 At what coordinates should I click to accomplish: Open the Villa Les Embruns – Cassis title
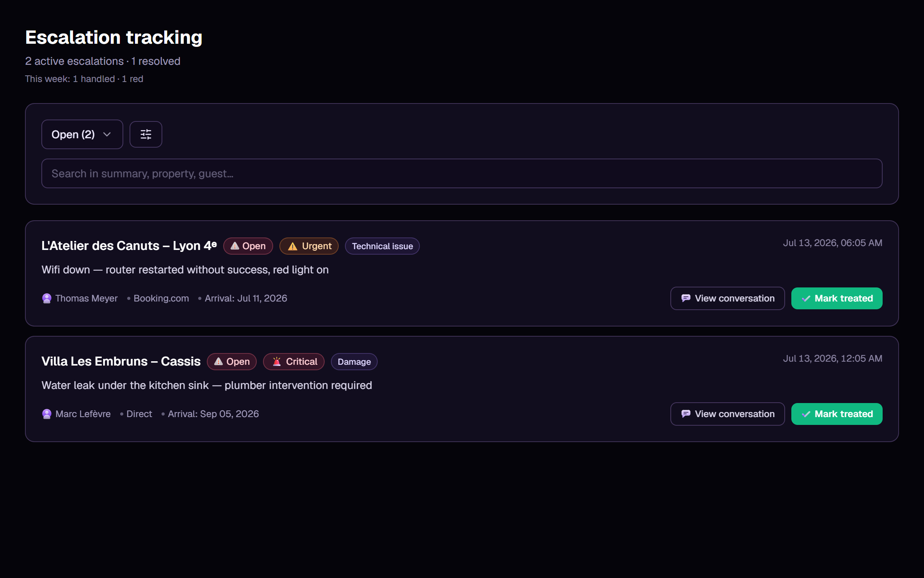coord(121,361)
